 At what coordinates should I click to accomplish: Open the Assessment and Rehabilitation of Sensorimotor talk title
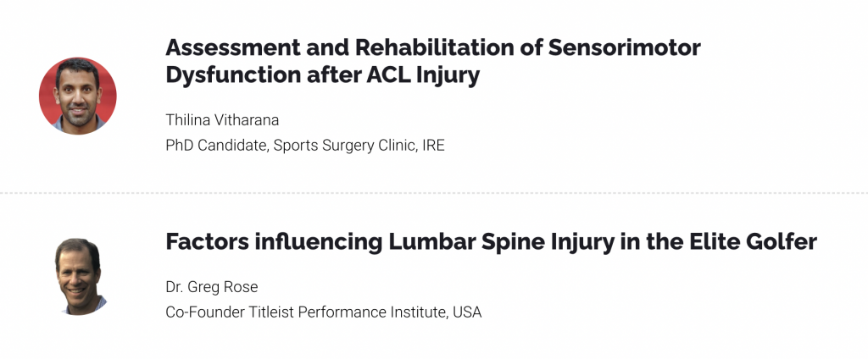point(433,47)
